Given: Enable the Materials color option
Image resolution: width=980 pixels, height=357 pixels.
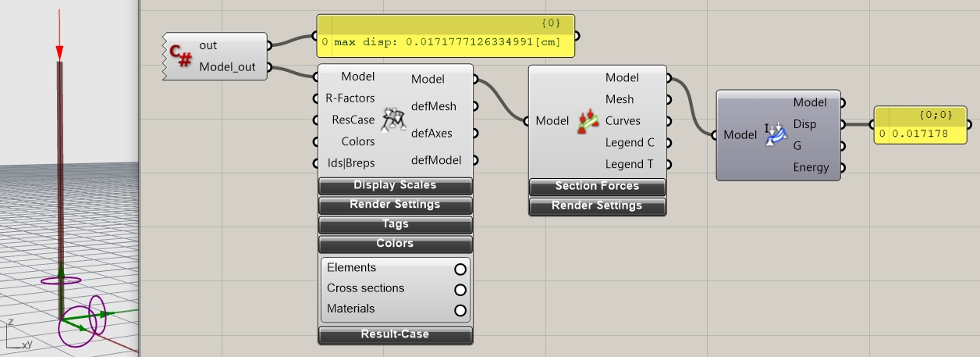Looking at the screenshot, I should pos(460,309).
